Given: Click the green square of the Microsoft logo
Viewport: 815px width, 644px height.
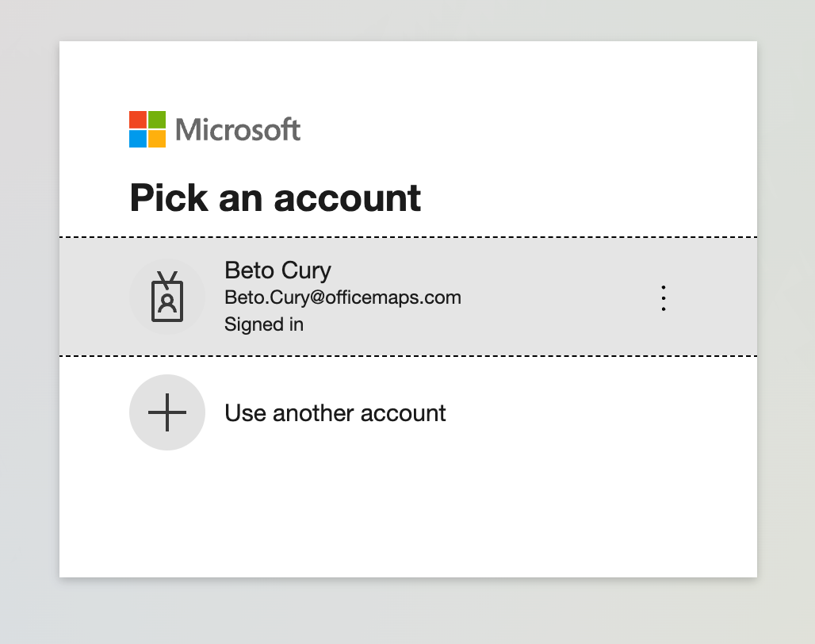Looking at the screenshot, I should (x=157, y=119).
